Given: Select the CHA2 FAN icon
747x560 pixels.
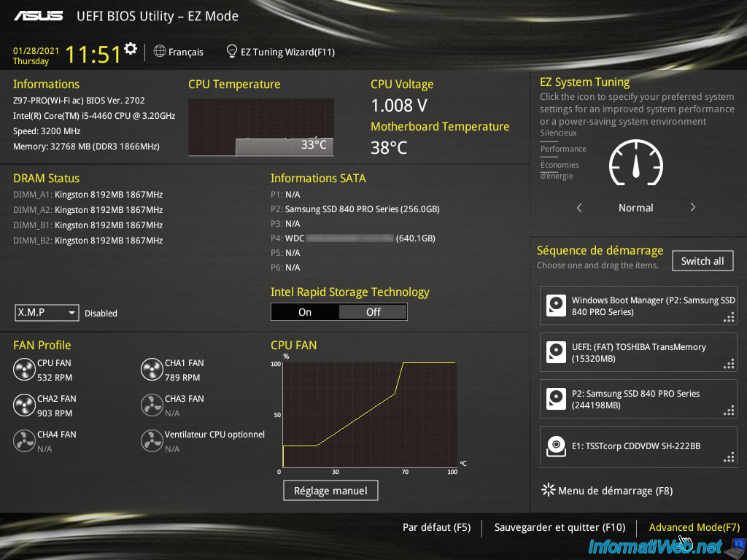Looking at the screenshot, I should point(24,405).
